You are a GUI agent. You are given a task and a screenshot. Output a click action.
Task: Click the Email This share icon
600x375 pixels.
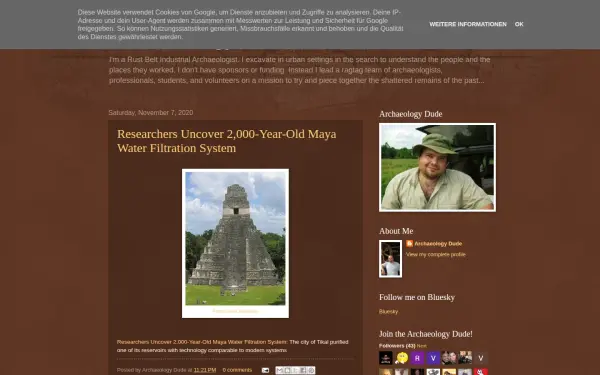click(280, 370)
